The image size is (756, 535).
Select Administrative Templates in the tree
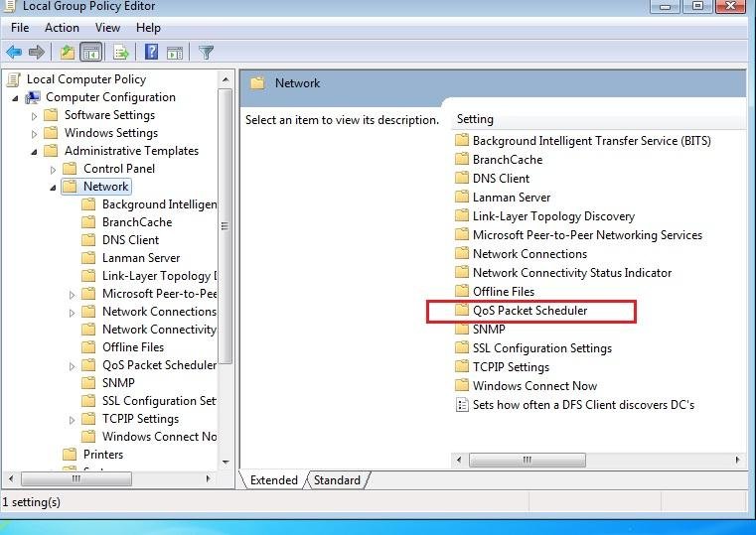(x=131, y=150)
